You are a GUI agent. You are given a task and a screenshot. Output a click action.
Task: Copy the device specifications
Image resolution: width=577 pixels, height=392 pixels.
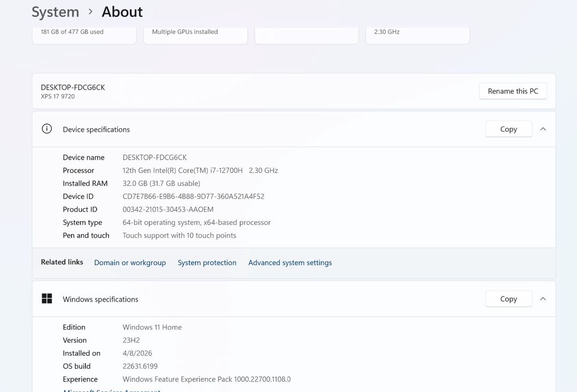pos(509,129)
